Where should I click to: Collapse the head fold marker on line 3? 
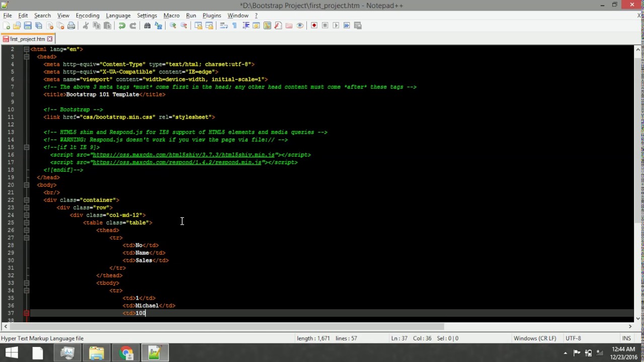27,57
